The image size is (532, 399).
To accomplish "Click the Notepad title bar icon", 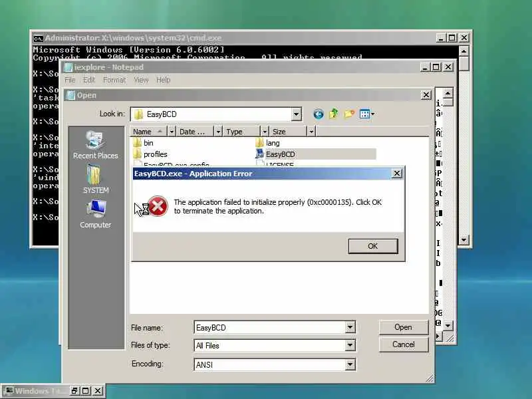I will [x=69, y=67].
